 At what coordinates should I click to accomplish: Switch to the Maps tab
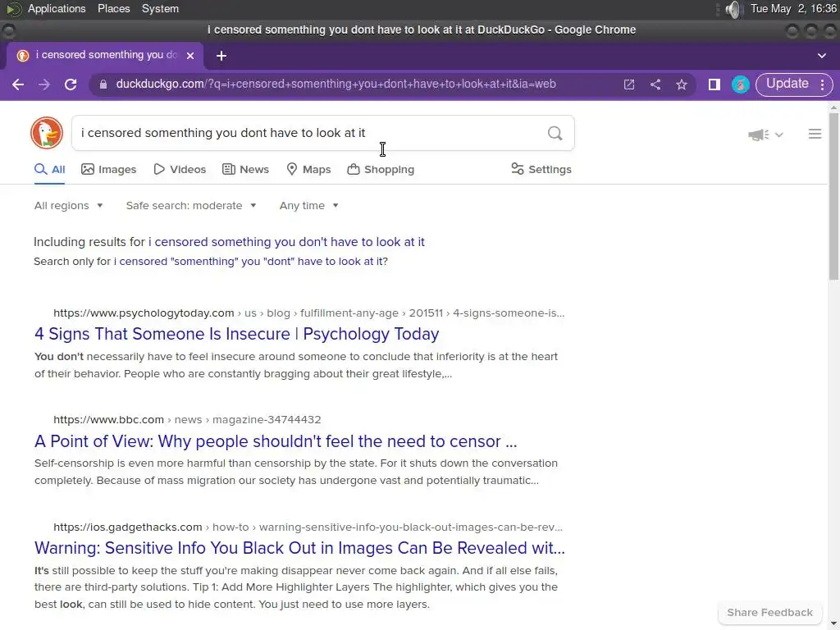pyautogui.click(x=308, y=170)
